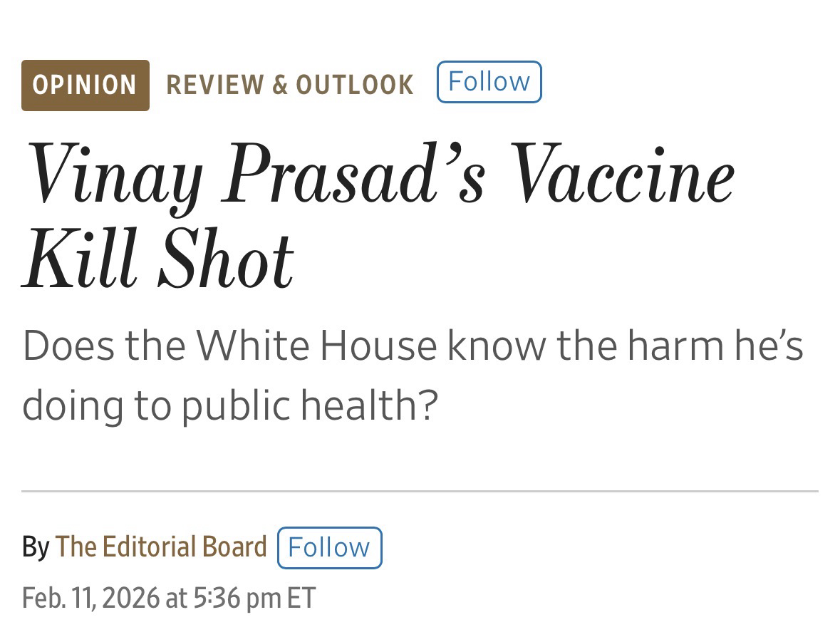This screenshot has width=840, height=642.
Task: Open the Review & Outlook section
Action: coord(289,86)
